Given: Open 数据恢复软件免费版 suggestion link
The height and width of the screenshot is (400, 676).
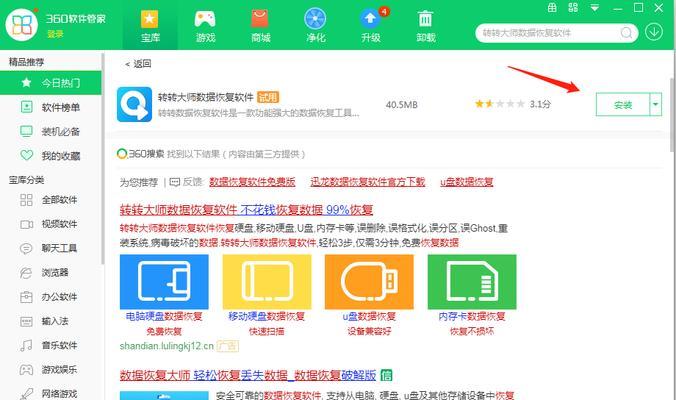Looking at the screenshot, I should 252,182.
